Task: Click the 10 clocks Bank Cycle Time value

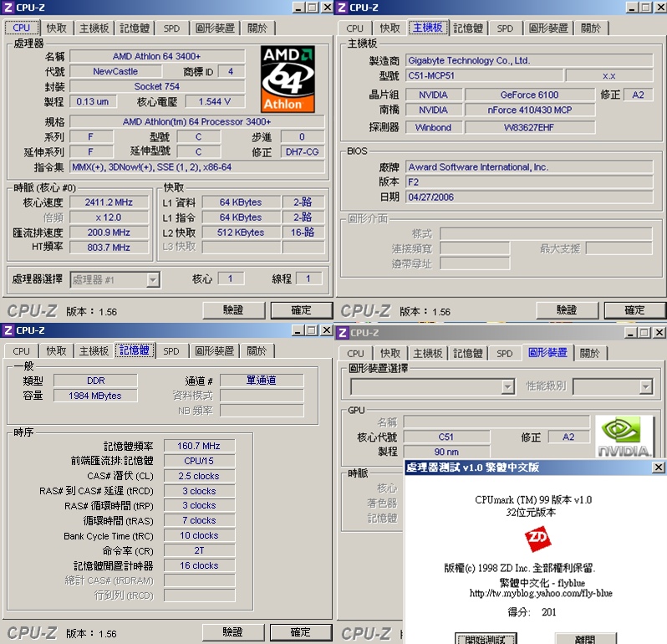Action: click(x=199, y=535)
